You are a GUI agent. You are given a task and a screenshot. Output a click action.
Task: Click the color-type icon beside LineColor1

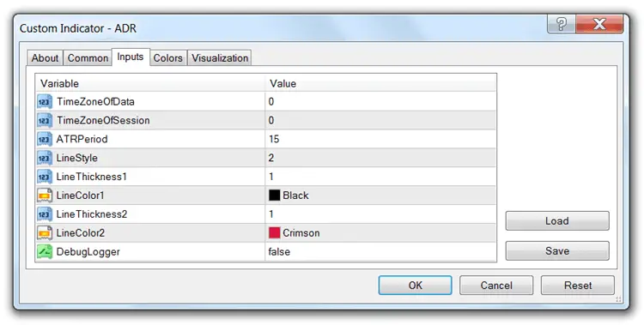45,196
